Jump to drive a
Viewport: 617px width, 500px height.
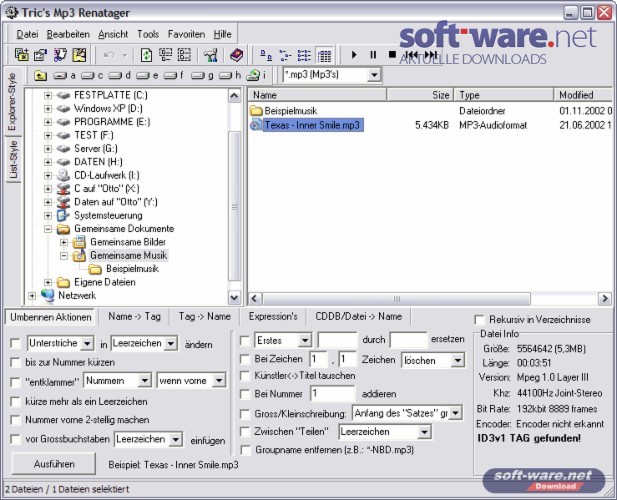64,75
